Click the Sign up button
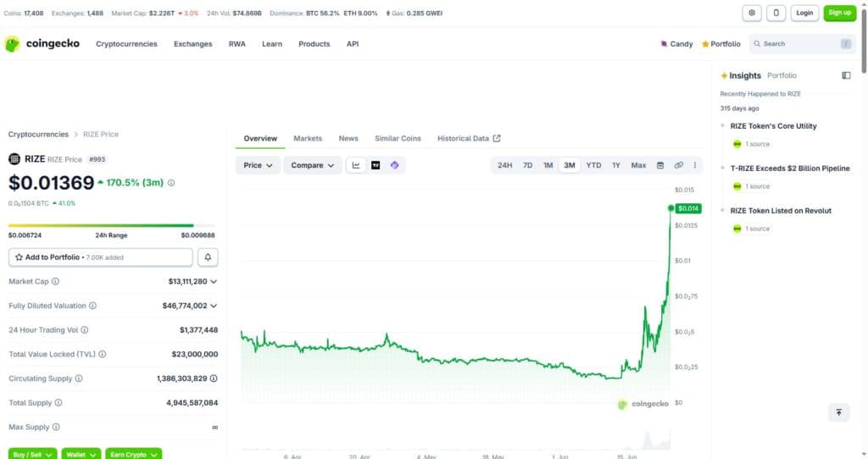Screen dimensions: 868x459 [x=840, y=13]
